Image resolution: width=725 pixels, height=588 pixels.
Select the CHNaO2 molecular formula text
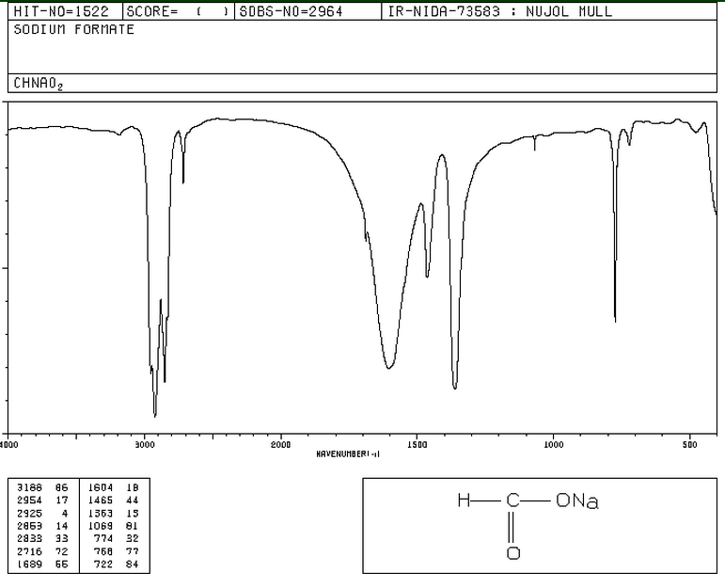(x=38, y=84)
